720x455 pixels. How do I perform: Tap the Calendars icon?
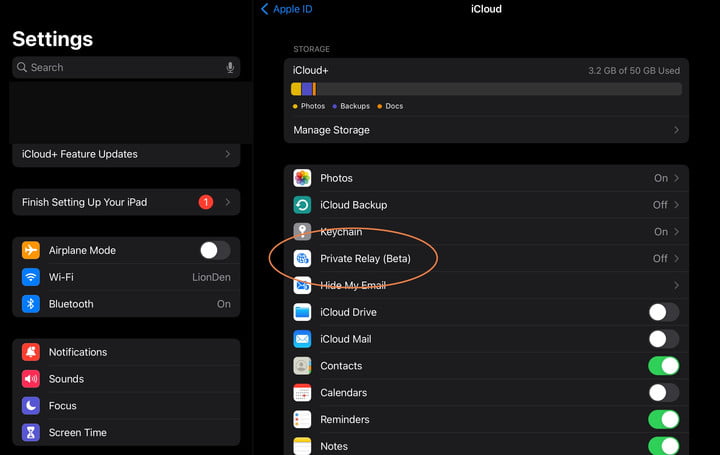(302, 393)
